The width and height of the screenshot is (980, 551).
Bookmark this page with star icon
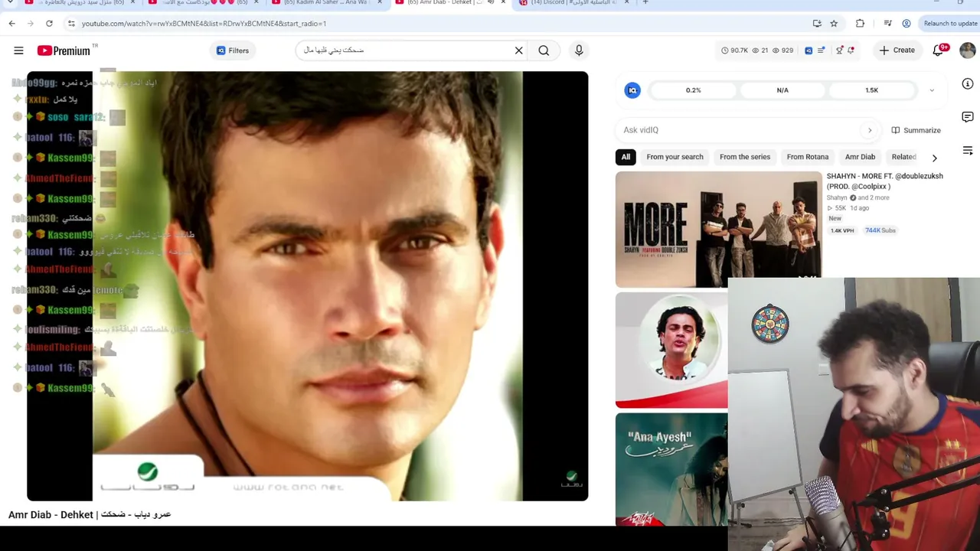(x=834, y=24)
